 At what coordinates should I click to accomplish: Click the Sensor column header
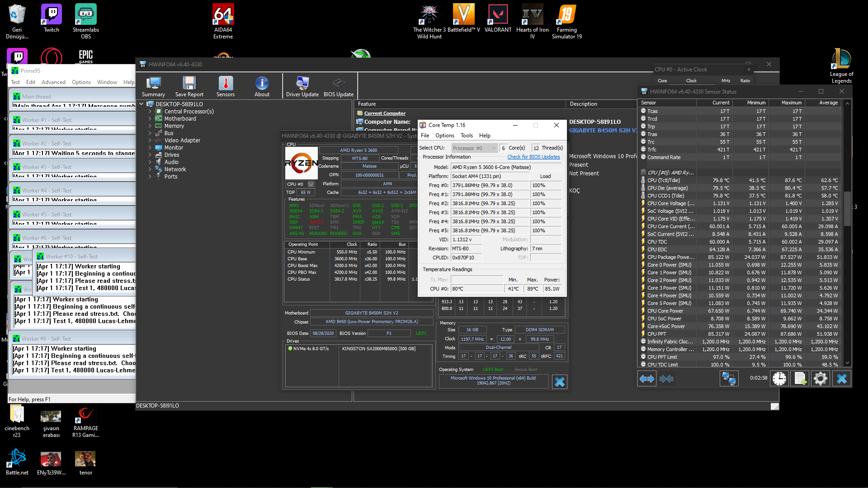click(667, 103)
